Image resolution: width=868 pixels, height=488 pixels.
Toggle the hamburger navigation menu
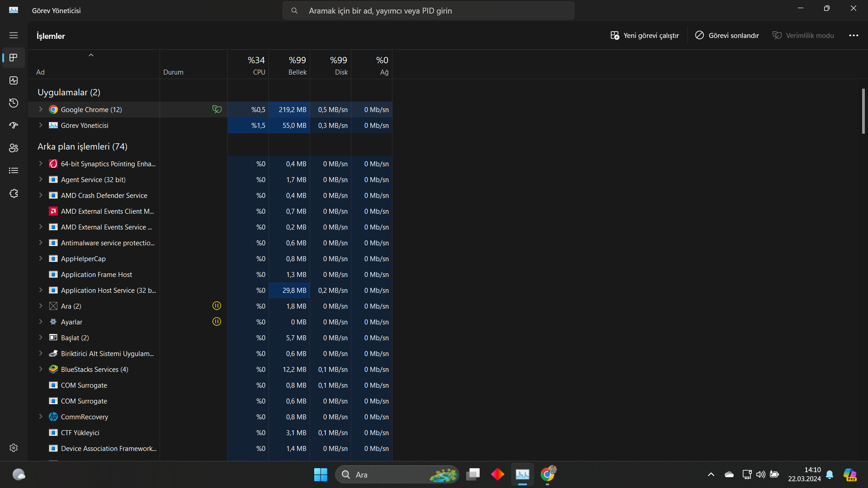[14, 35]
